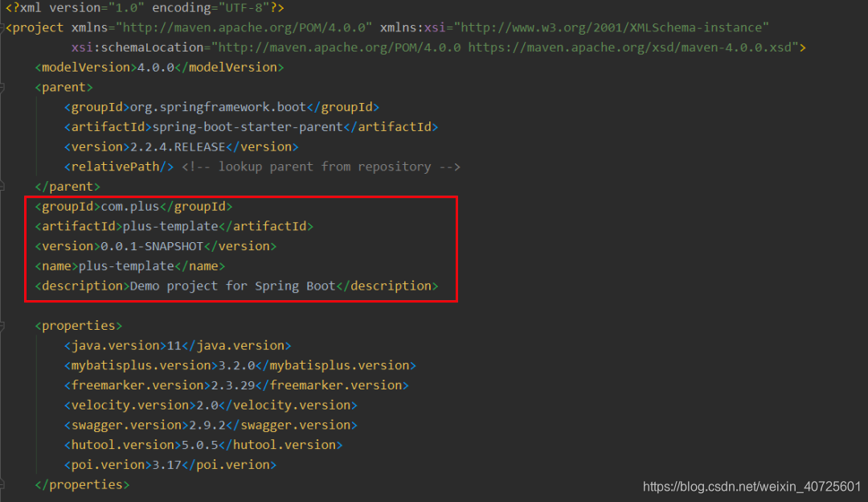Click the closing properties tag
The image size is (868, 502).
(82, 485)
